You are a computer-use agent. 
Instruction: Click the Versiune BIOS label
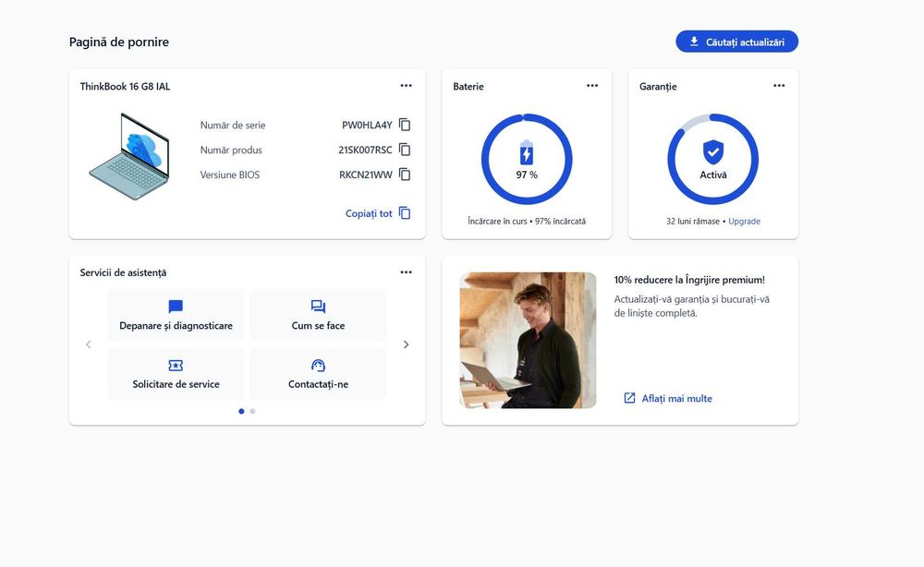(x=230, y=175)
